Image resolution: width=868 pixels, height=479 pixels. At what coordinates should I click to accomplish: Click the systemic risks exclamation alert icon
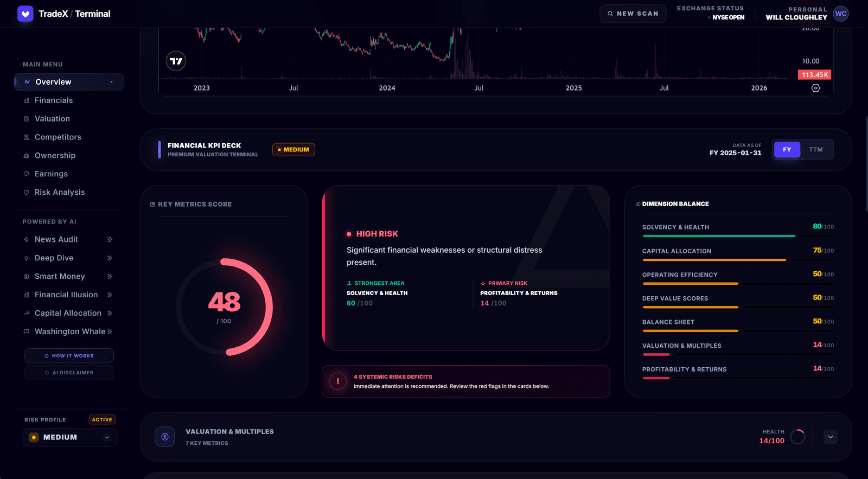[x=338, y=381]
